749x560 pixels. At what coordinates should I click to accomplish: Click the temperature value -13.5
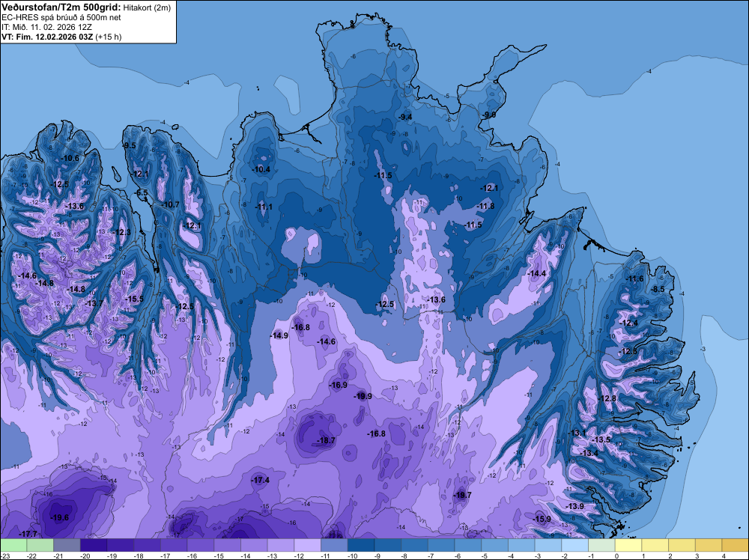pyautogui.click(x=602, y=439)
